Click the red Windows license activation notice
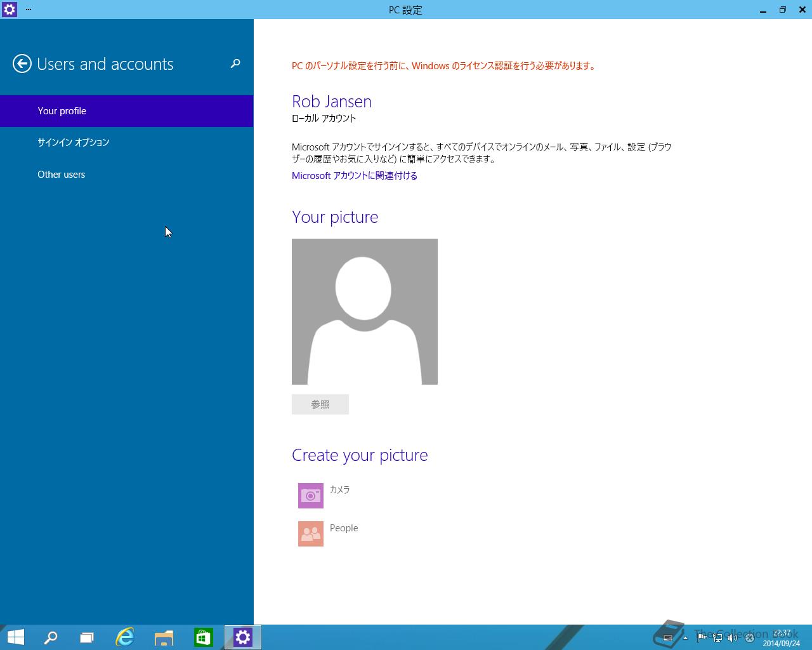The height and width of the screenshot is (650, 812). (445, 65)
